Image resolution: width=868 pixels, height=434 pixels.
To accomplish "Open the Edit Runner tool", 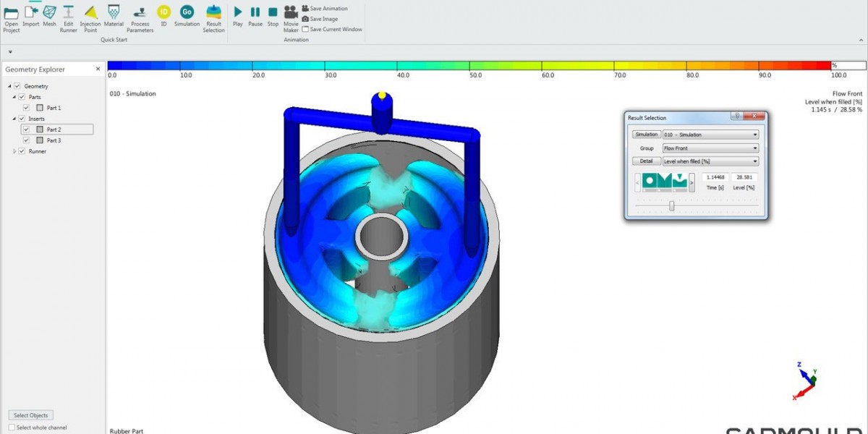I will coord(69,12).
